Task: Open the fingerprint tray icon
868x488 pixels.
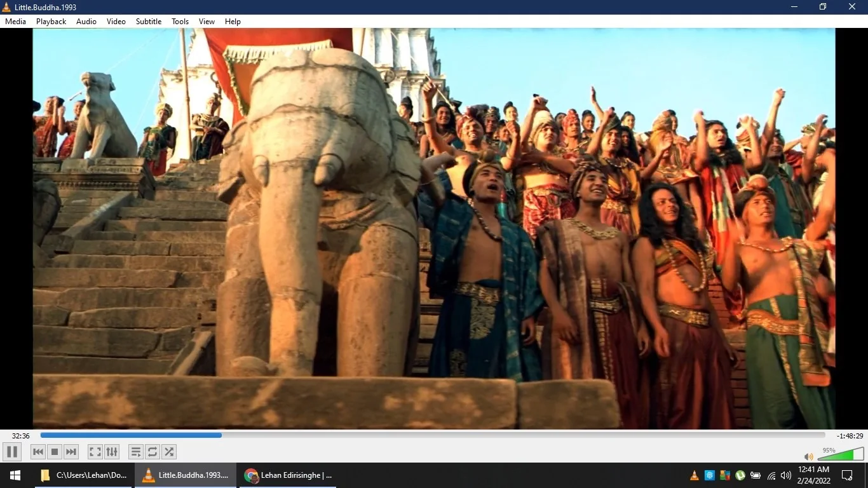Action: pyautogui.click(x=710, y=475)
